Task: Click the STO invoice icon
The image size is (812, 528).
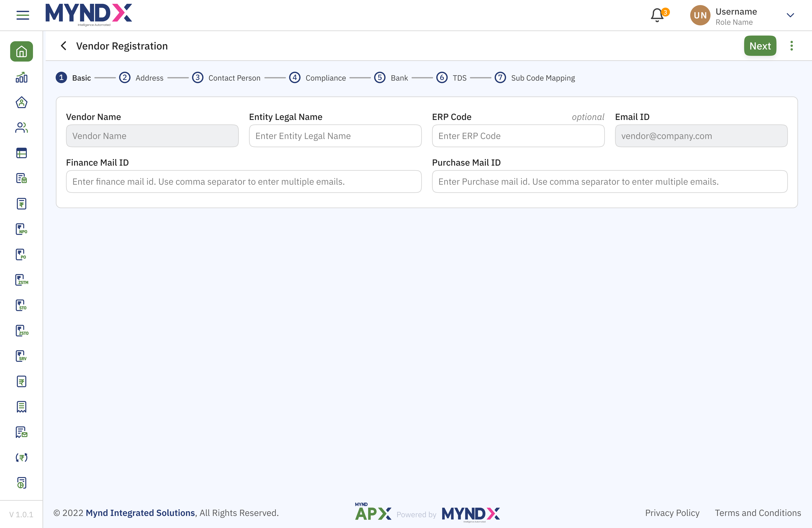Action: coord(22,305)
